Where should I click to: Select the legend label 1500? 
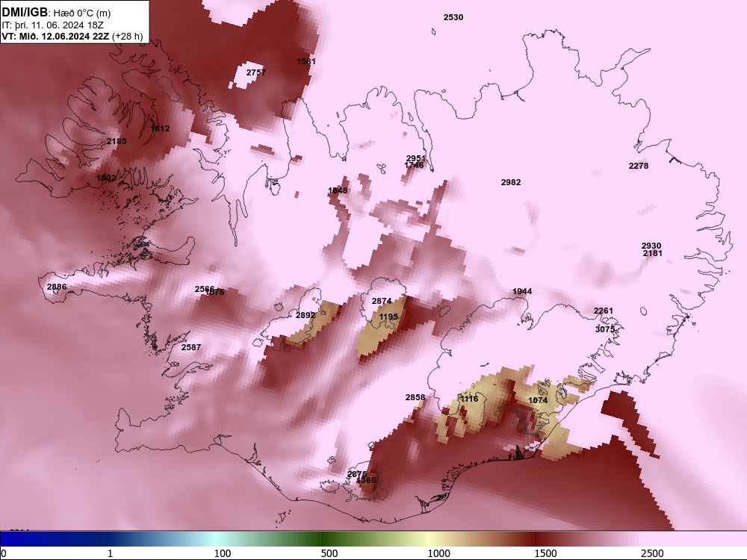pyautogui.click(x=545, y=553)
